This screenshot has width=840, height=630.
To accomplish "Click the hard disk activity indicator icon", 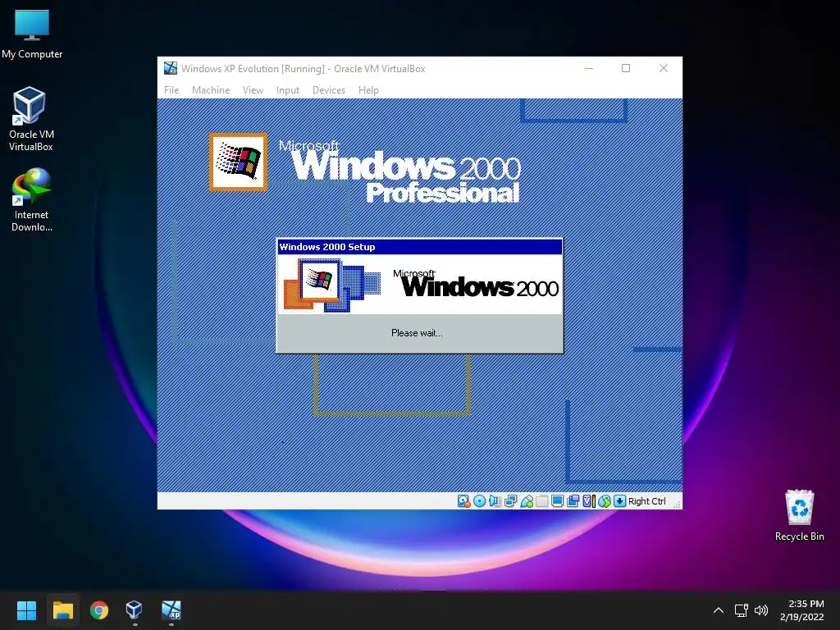I will [464, 501].
